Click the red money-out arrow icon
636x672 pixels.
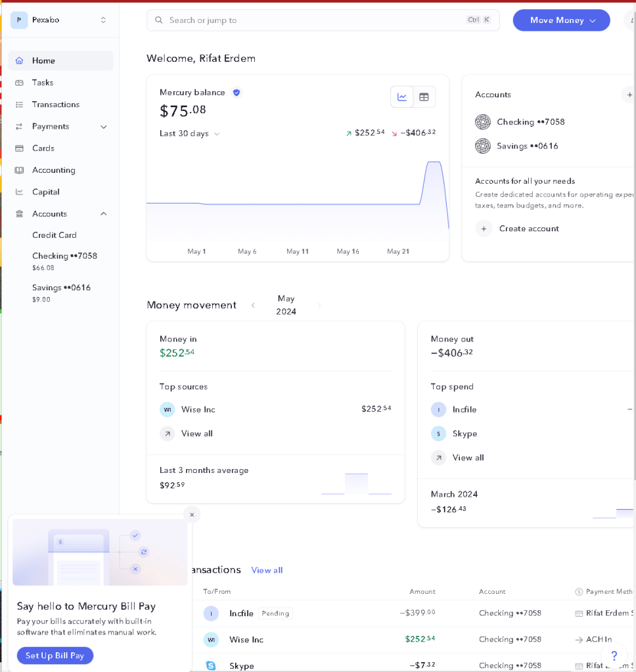[x=394, y=133]
